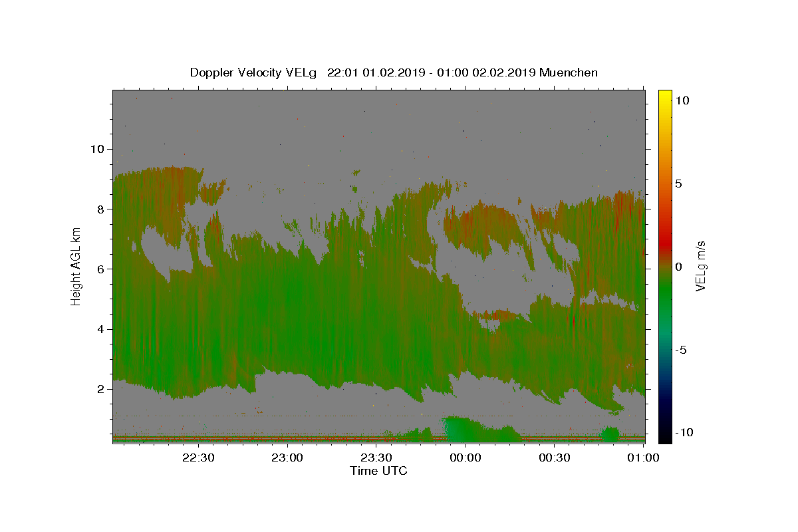The height and width of the screenshot is (532, 798).
Task: Click the colorbar value 10 label
Action: [x=682, y=100]
